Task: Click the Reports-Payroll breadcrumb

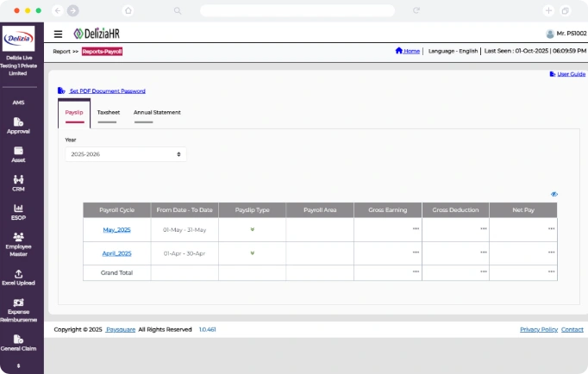Action: [102, 52]
